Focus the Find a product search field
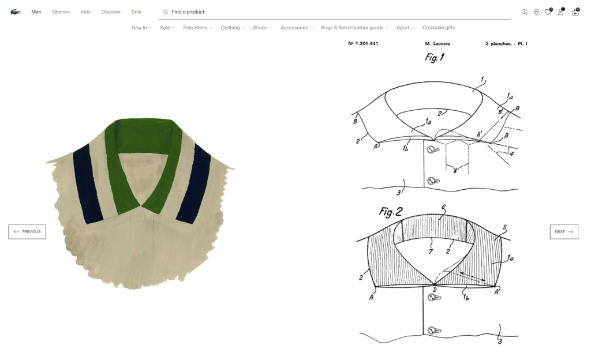This screenshot has height=364, width=591. pos(335,12)
